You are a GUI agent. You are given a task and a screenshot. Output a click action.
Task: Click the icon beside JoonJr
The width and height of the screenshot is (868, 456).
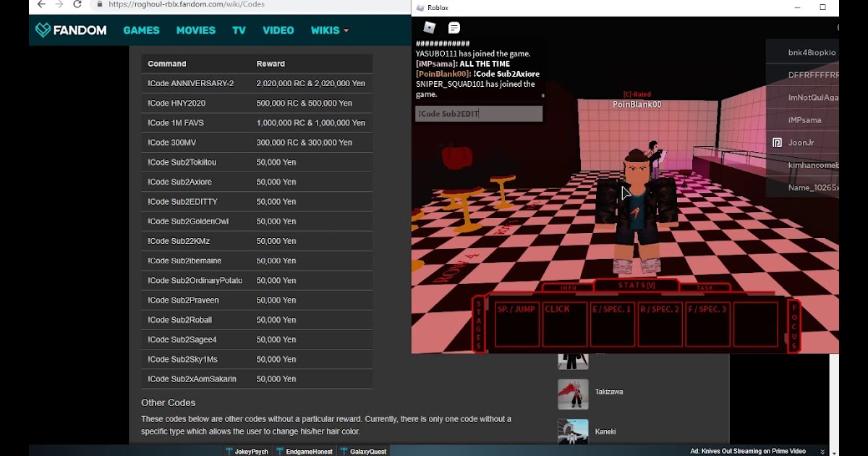(778, 143)
